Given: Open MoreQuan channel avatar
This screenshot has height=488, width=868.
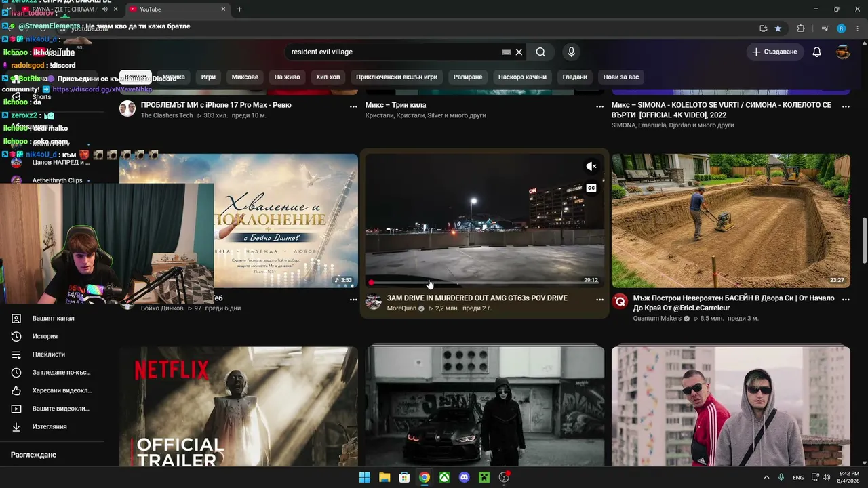Looking at the screenshot, I should tap(374, 302).
